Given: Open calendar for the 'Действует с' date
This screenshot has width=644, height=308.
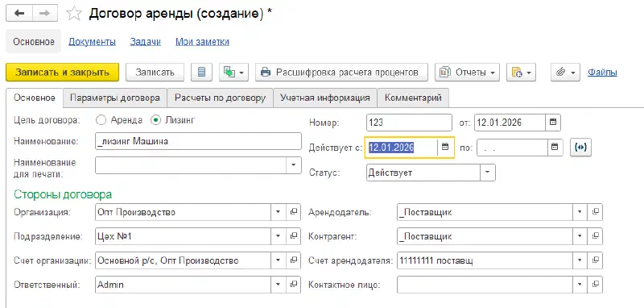Looking at the screenshot, I should click(x=445, y=147).
